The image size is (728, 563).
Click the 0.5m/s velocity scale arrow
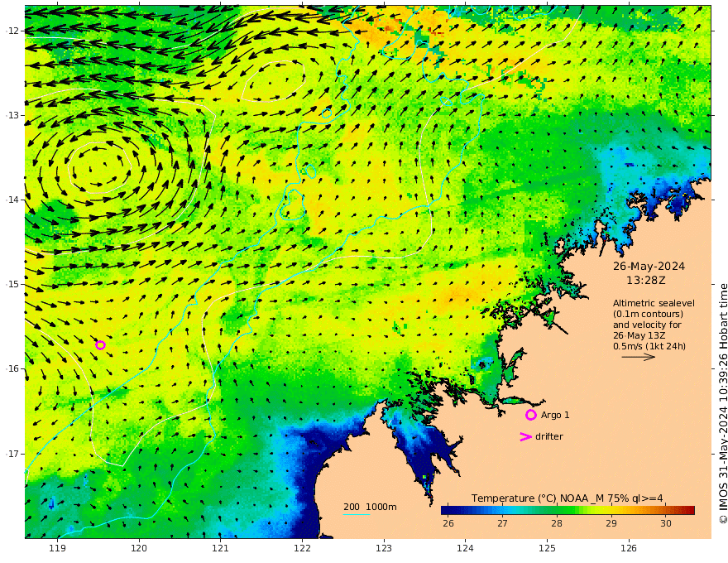(x=639, y=357)
